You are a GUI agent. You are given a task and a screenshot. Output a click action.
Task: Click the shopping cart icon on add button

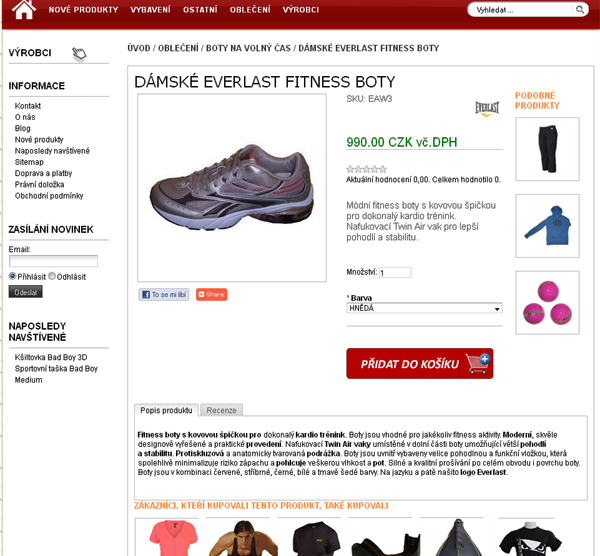tap(477, 364)
